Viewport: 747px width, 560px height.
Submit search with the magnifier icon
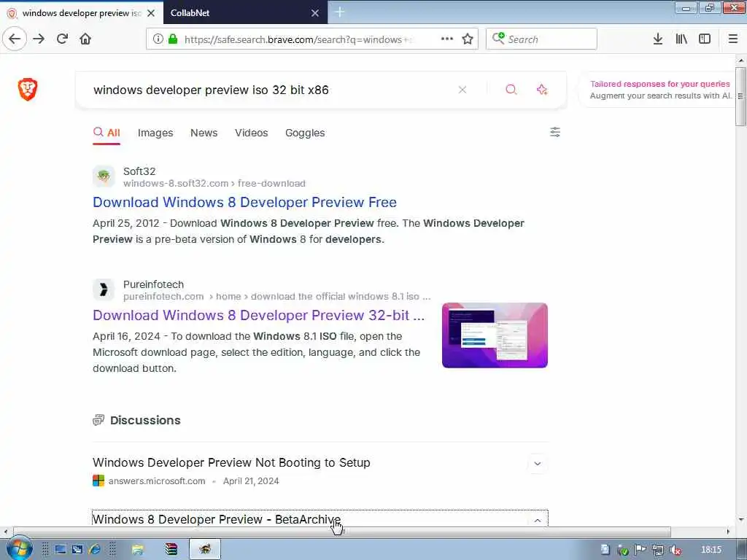[x=511, y=90]
